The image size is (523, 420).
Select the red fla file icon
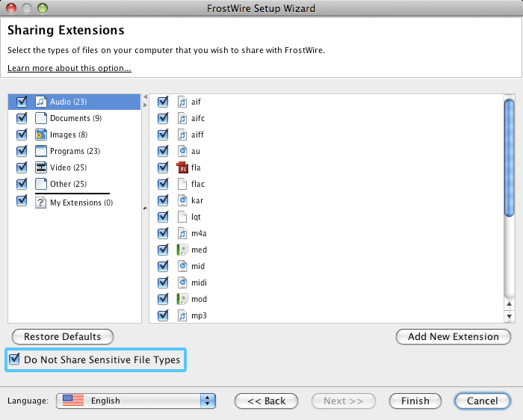(x=182, y=167)
